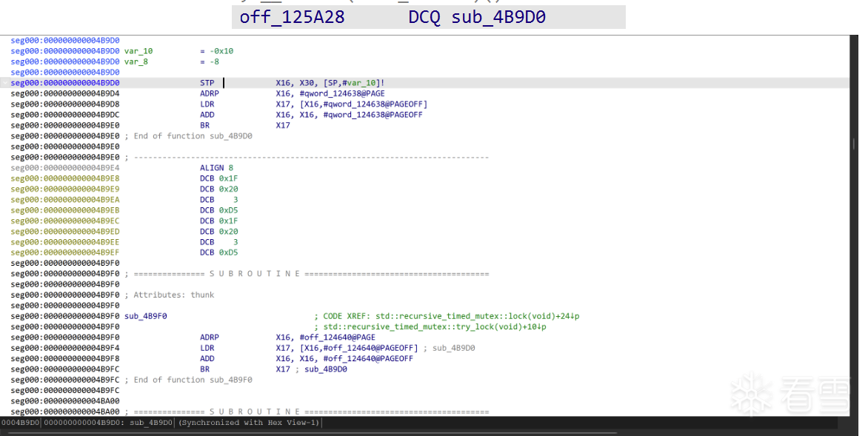Click 'DCB 0x20' at address 4B9ED
Screen dimensions: 868x436
point(218,231)
